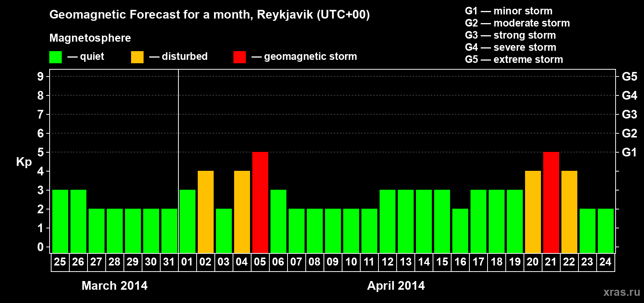
Task: Click date label 23 on the axis
Action: point(587,262)
